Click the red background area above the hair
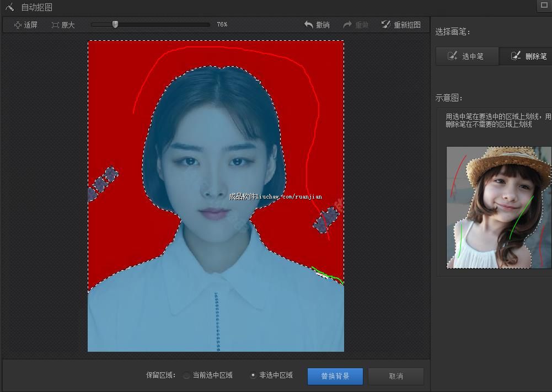The height and width of the screenshot is (392, 552). pos(221,54)
